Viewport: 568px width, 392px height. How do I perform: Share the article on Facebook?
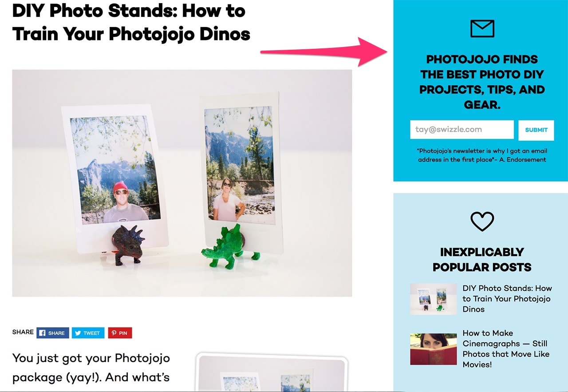click(x=53, y=333)
